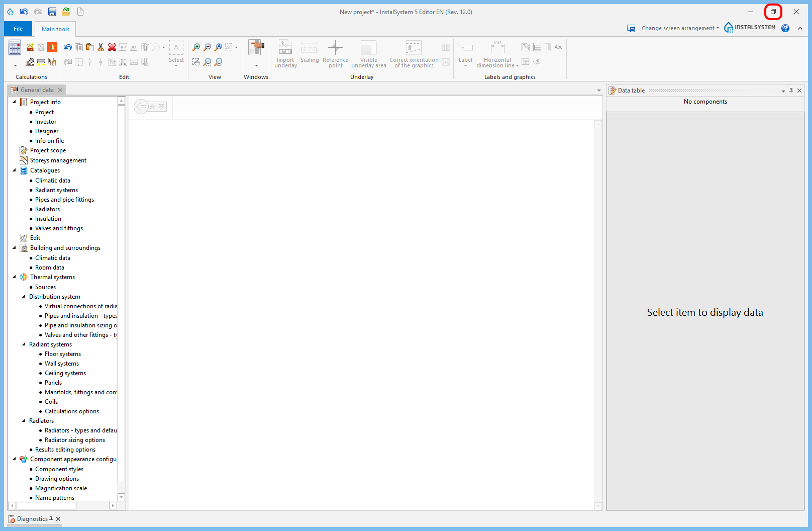Click the Paste clipboard icon
Screen dimensions: 812x531
click(x=90, y=47)
